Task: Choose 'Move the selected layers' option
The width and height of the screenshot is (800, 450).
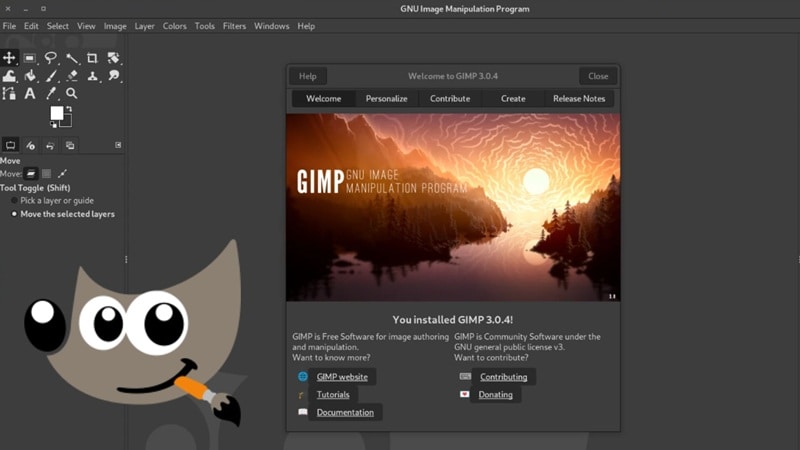Action: [x=63, y=214]
